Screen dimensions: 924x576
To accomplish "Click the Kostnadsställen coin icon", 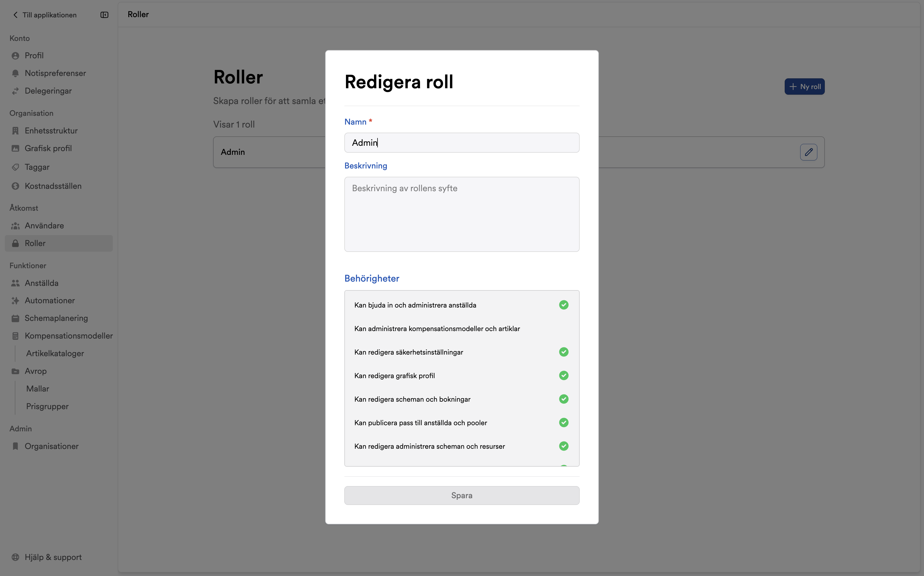I will pos(15,186).
